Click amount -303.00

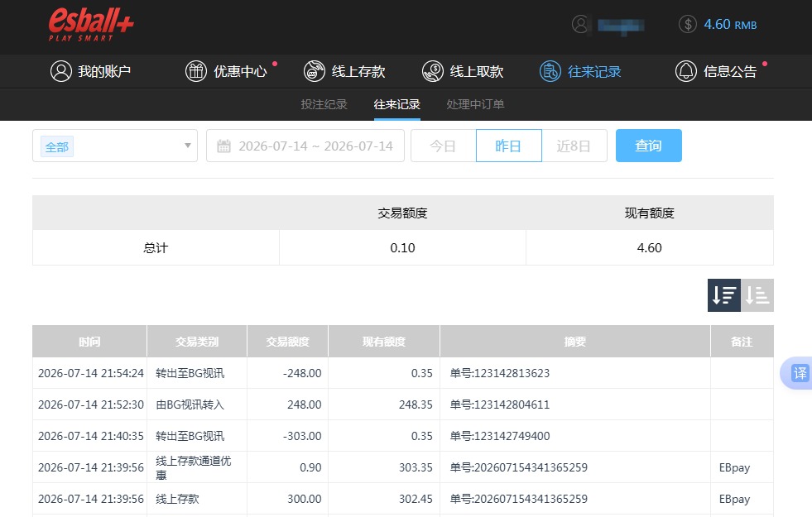(x=302, y=436)
